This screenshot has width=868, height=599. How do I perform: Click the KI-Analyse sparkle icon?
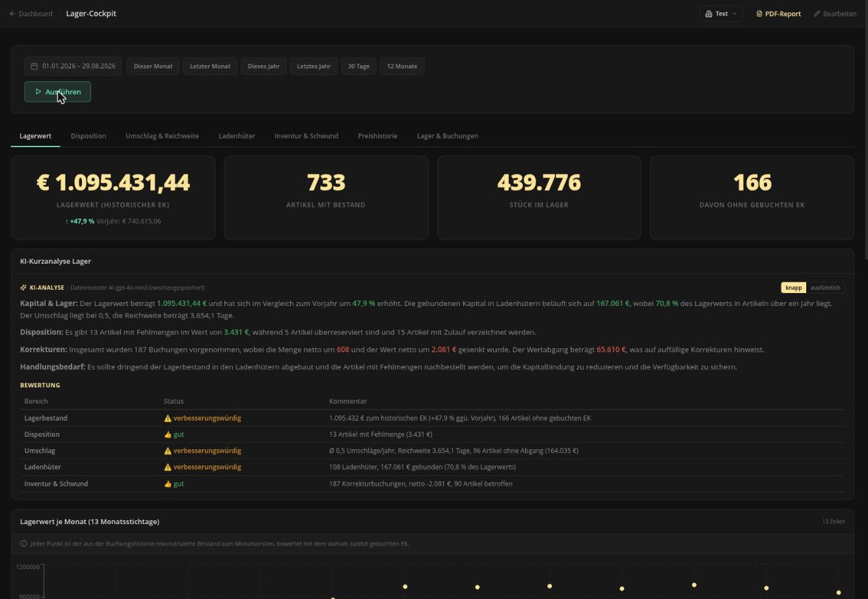click(23, 288)
